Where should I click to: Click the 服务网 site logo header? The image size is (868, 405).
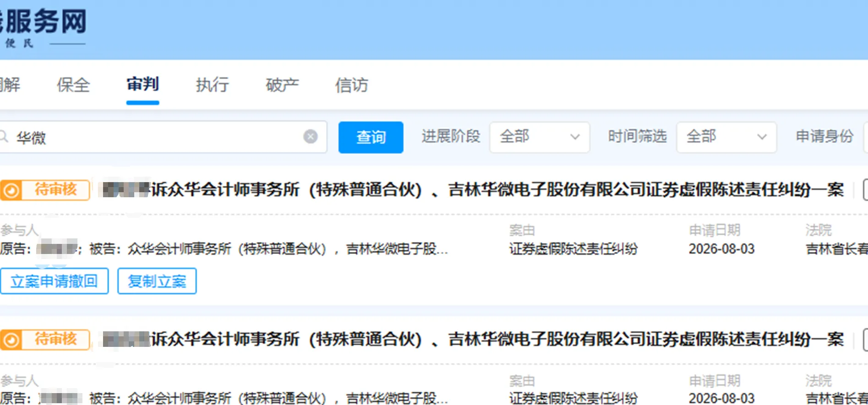tap(44, 27)
